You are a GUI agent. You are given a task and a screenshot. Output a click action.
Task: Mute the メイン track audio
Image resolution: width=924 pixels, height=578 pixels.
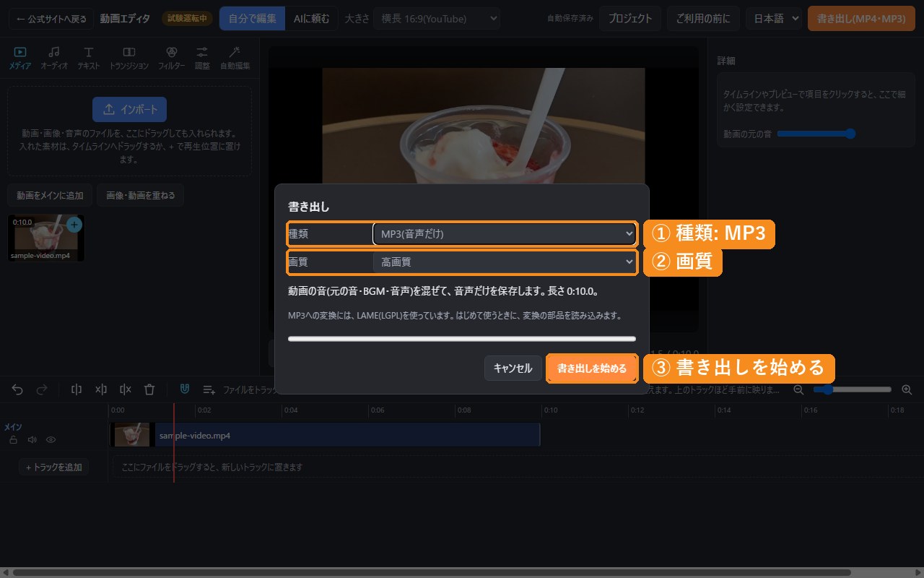(x=32, y=439)
